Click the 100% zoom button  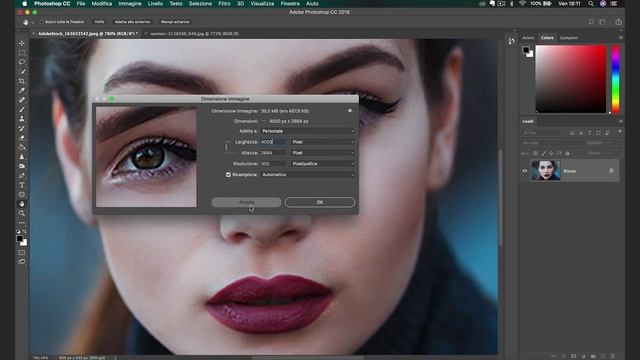(x=99, y=22)
